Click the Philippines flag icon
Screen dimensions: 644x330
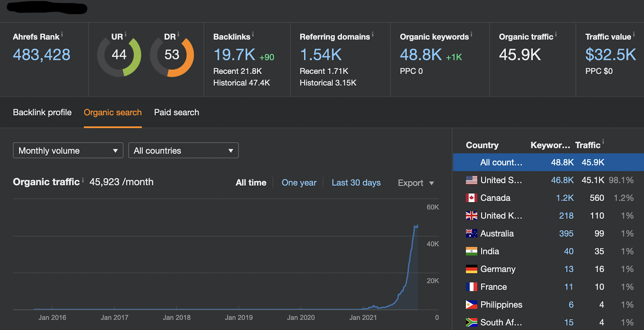[x=471, y=305]
